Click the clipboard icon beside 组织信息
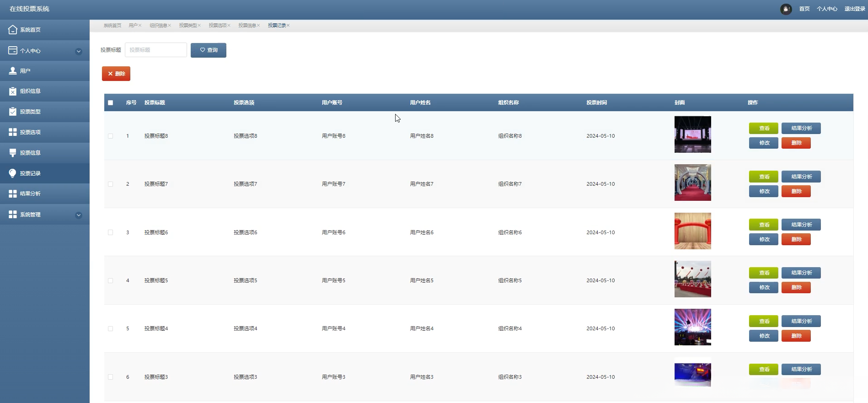This screenshot has width=868, height=403. click(x=13, y=91)
